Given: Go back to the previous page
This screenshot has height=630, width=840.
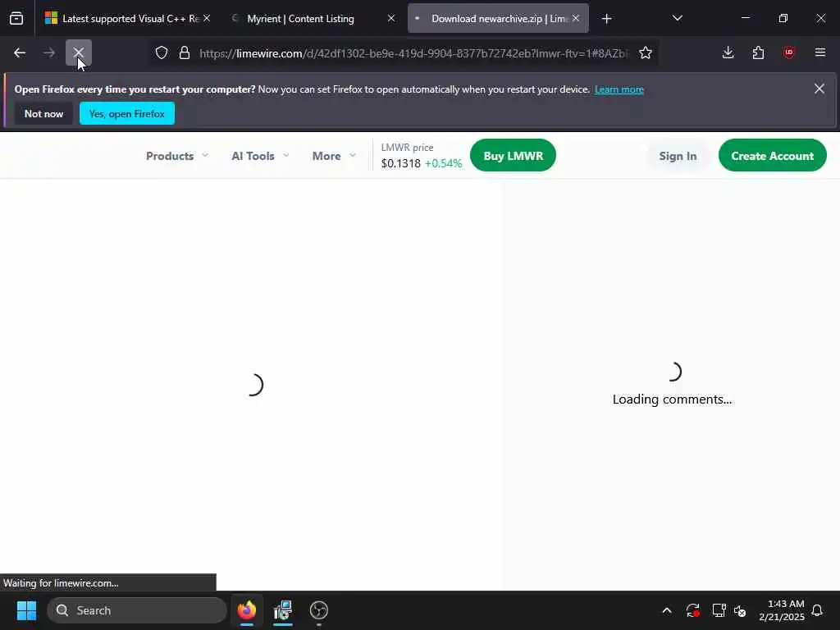Looking at the screenshot, I should pyautogui.click(x=20, y=53).
